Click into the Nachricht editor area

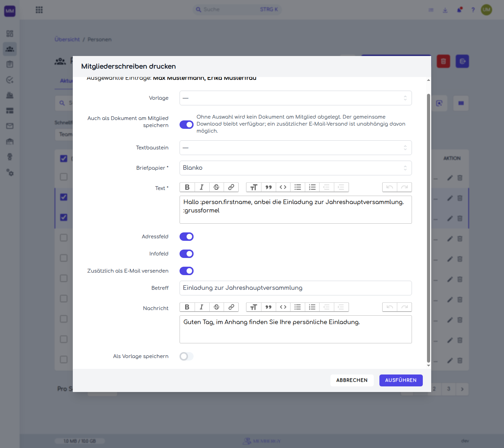pos(296,329)
